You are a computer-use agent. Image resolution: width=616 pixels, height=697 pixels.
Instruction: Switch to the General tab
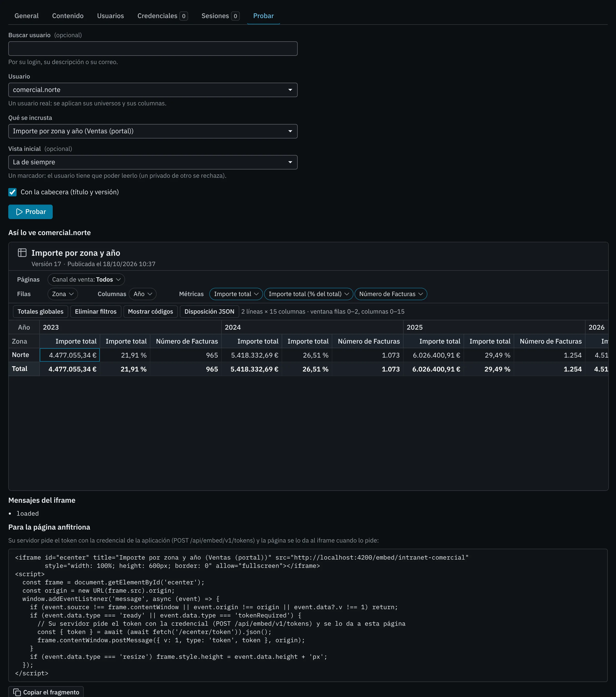click(26, 16)
